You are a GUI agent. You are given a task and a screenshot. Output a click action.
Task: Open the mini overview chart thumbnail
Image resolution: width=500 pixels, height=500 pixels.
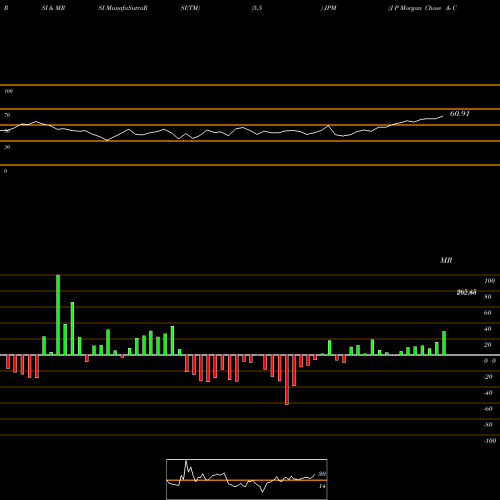pyautogui.click(x=247, y=479)
